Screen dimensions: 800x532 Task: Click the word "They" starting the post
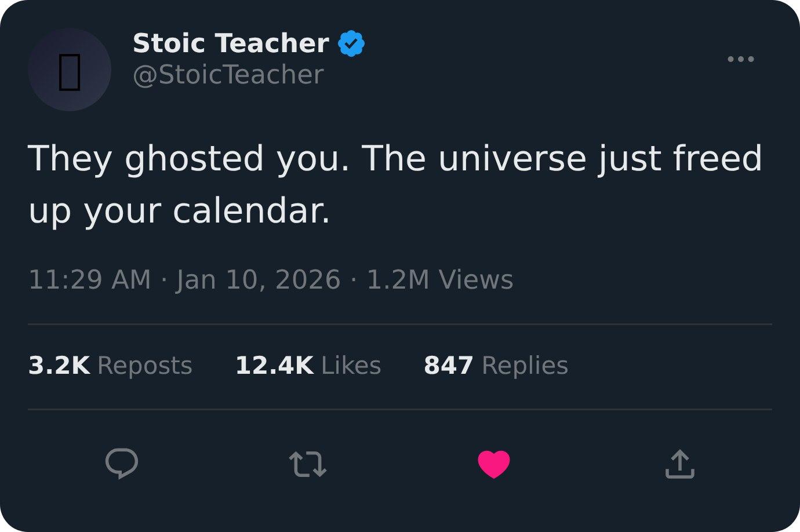tap(70, 159)
